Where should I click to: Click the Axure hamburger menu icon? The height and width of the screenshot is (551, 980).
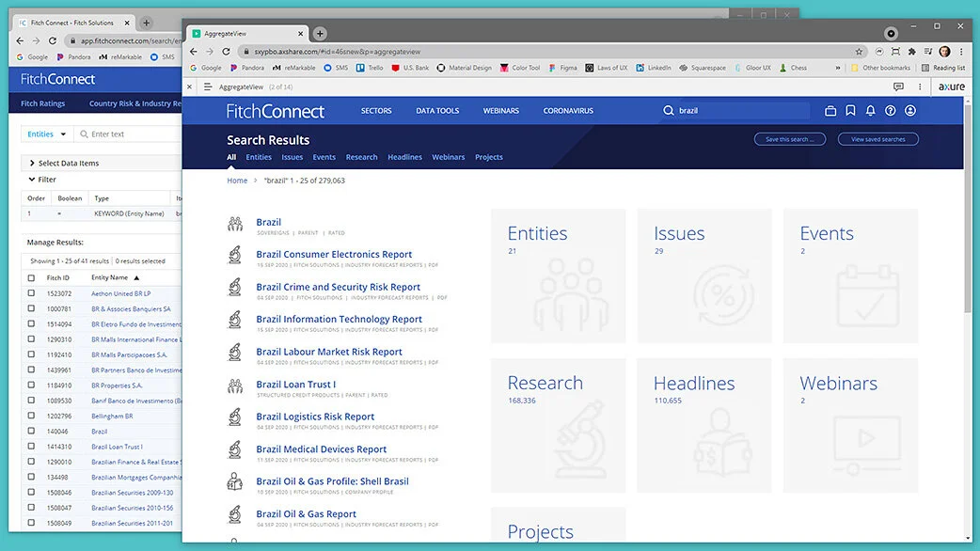(208, 87)
